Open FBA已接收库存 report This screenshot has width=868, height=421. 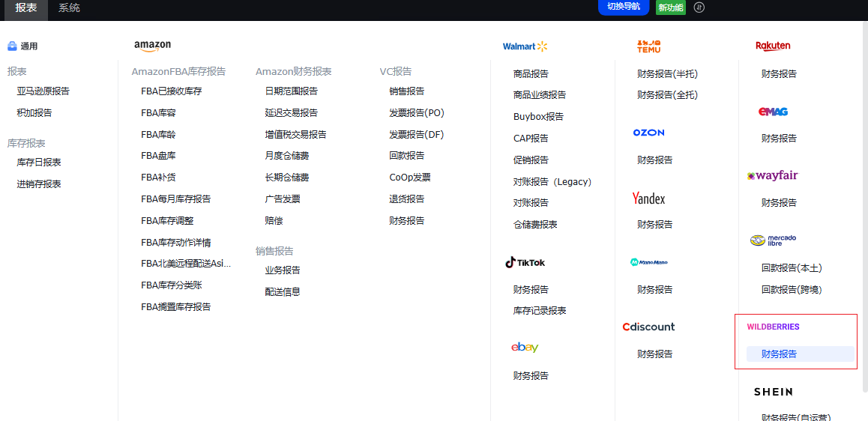pos(172,91)
